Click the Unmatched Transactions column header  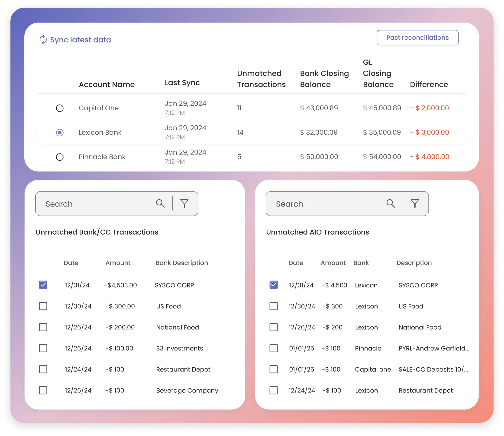pyautogui.click(x=261, y=79)
